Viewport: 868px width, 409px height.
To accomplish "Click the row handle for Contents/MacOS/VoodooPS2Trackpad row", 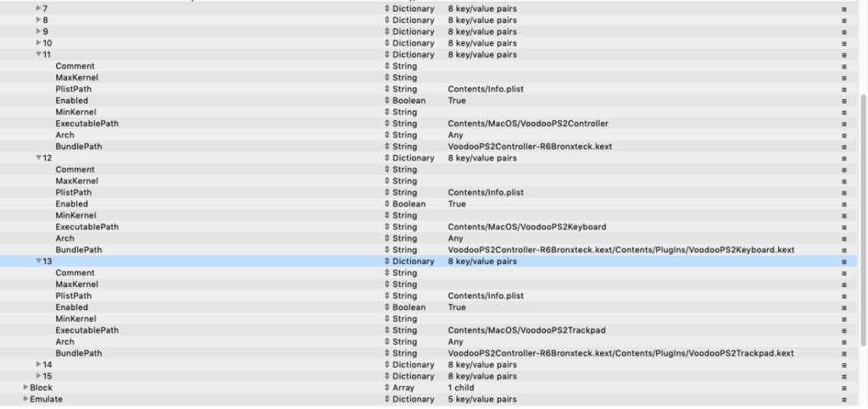I will pos(843,330).
